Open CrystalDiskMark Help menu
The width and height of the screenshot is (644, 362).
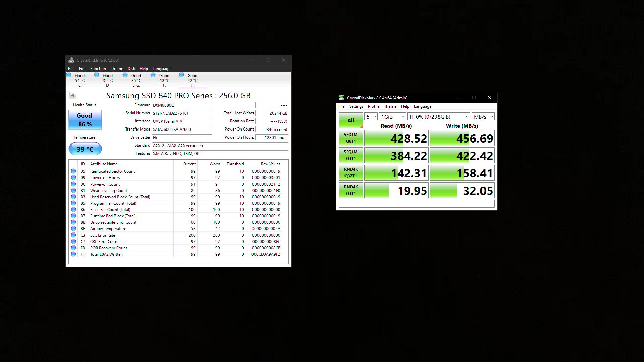coord(405,106)
